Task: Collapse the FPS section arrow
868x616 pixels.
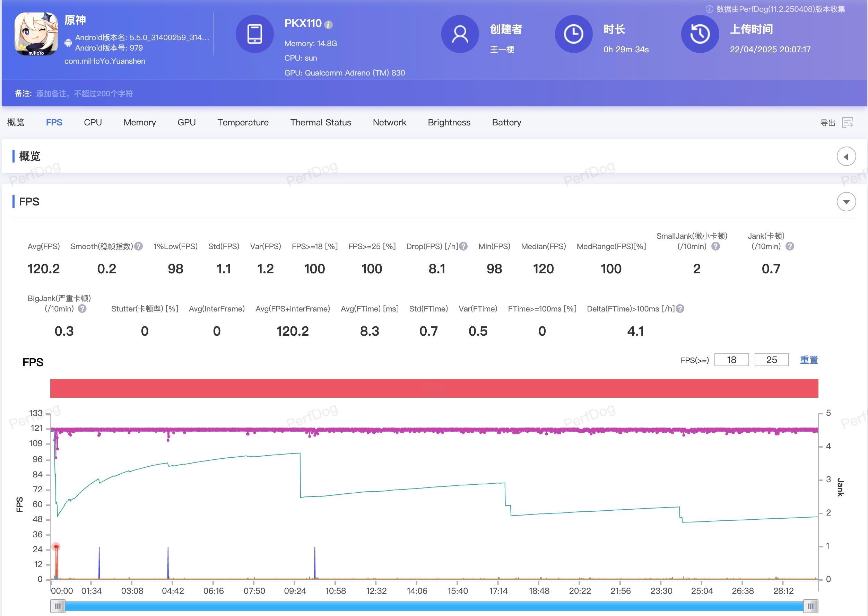Action: pos(846,201)
